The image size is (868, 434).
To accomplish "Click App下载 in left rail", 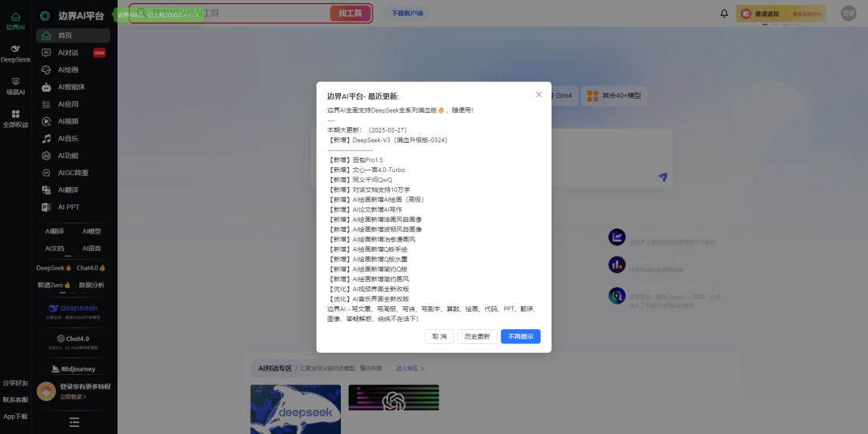I will click(x=16, y=417).
